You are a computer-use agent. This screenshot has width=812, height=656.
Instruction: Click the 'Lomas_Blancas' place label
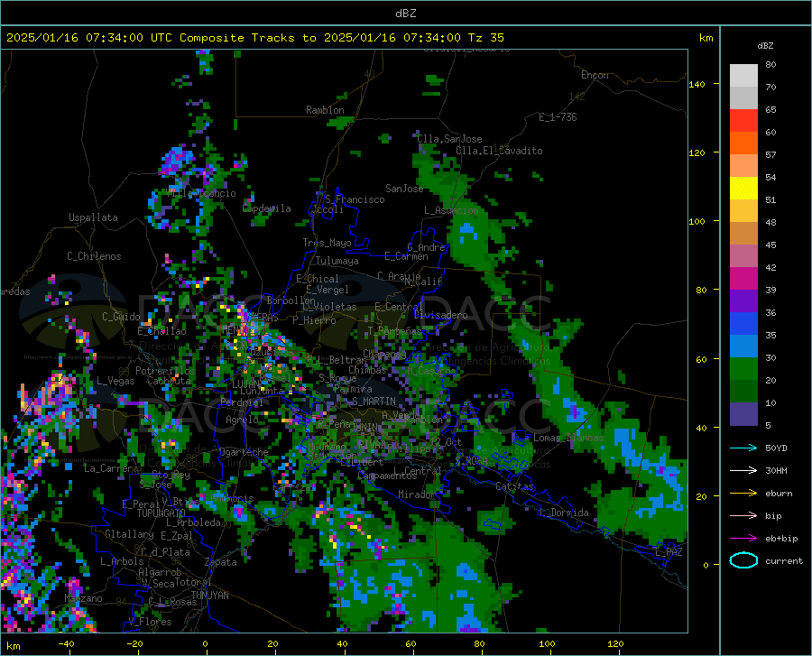pos(568,438)
